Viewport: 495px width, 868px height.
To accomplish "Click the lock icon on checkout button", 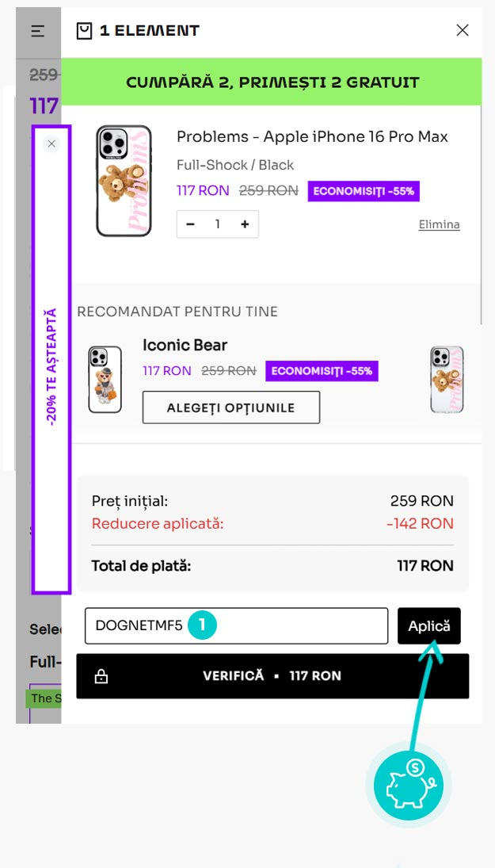I will pos(101,676).
